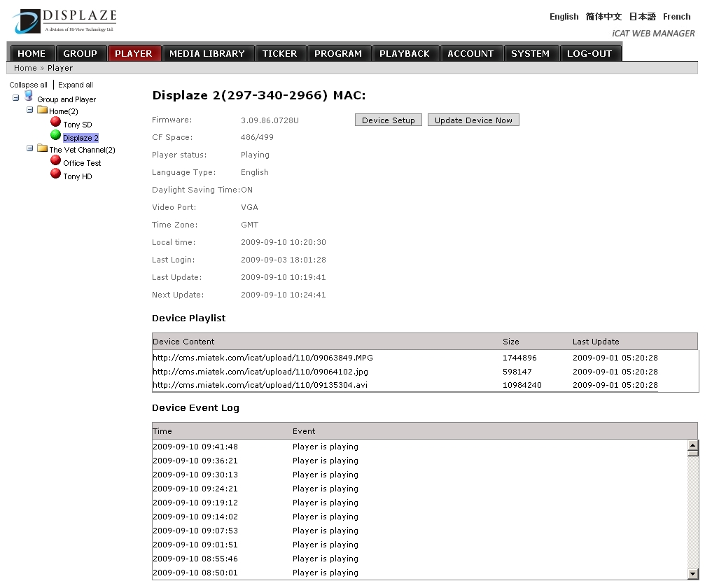This screenshot has width=712, height=588.
Task: Click the Update Device Now button
Action: (473, 120)
